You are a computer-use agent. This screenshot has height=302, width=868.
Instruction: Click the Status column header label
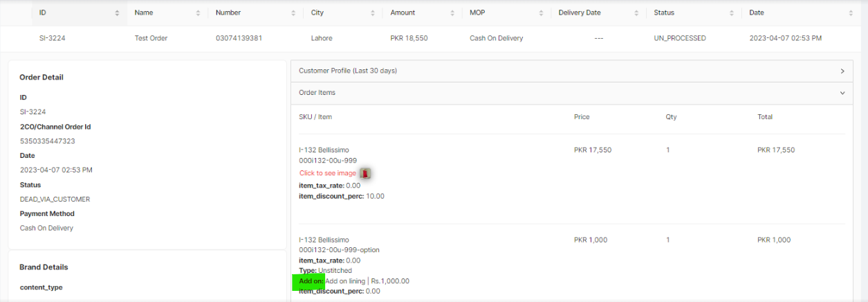click(664, 13)
